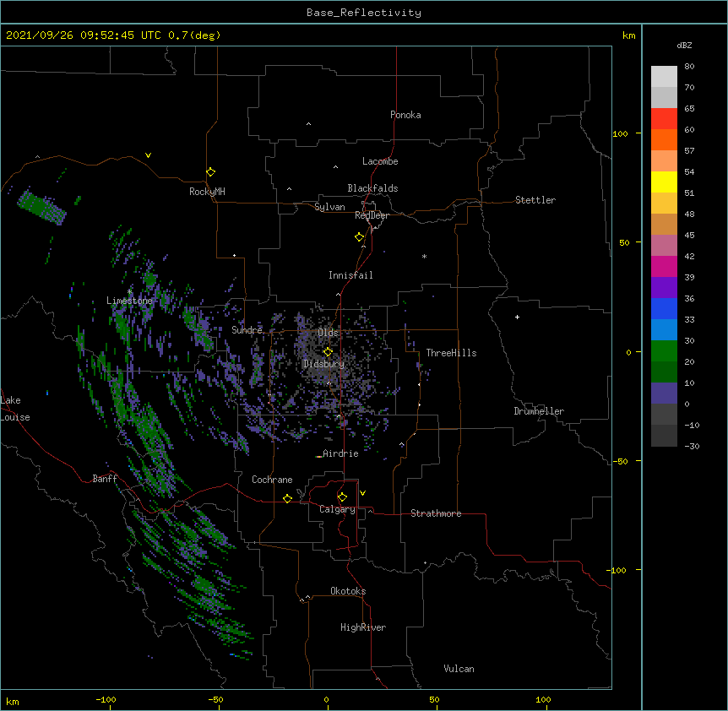
Task: Click the -100 tick label on the horizontal axis
Action: pyautogui.click(x=106, y=699)
